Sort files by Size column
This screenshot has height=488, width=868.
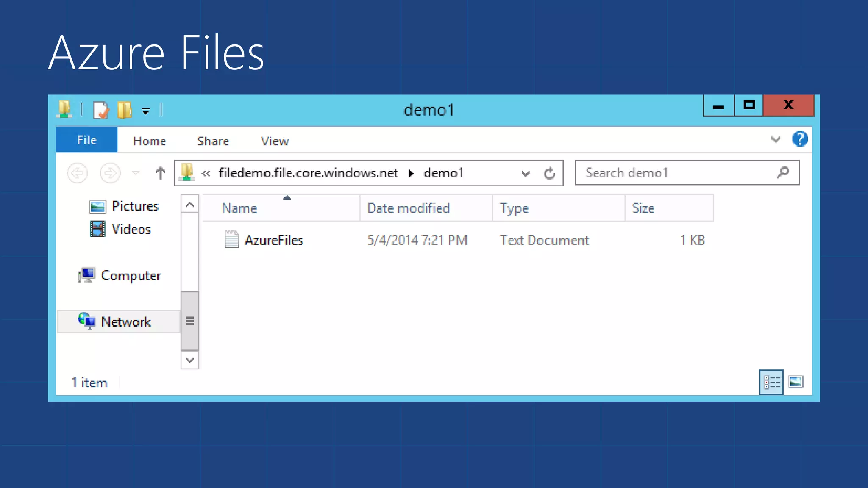669,208
